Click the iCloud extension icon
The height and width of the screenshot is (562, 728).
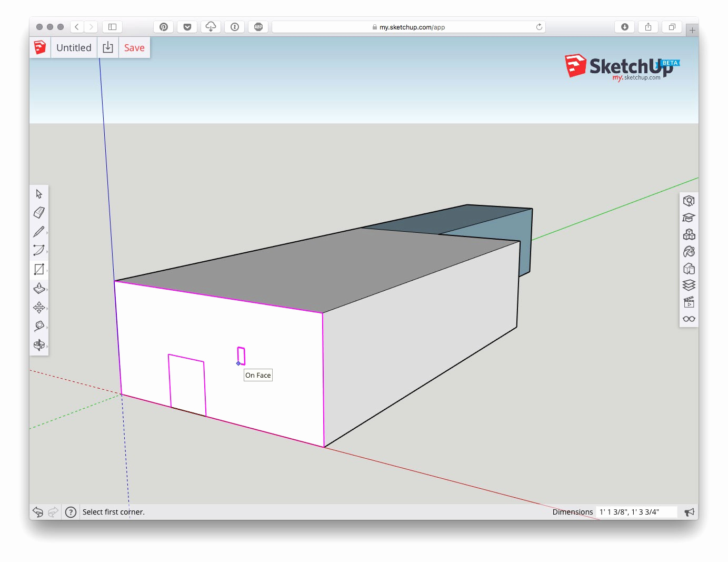[x=211, y=27]
